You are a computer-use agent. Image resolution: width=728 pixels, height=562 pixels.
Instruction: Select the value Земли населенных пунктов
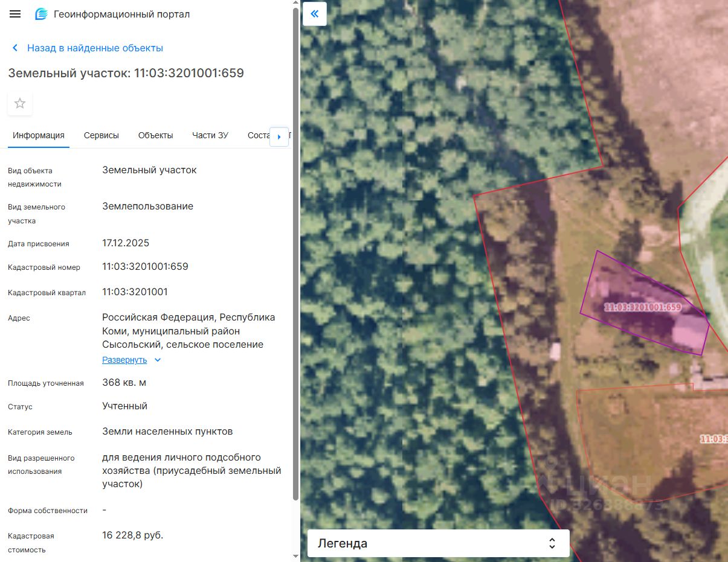tap(167, 432)
